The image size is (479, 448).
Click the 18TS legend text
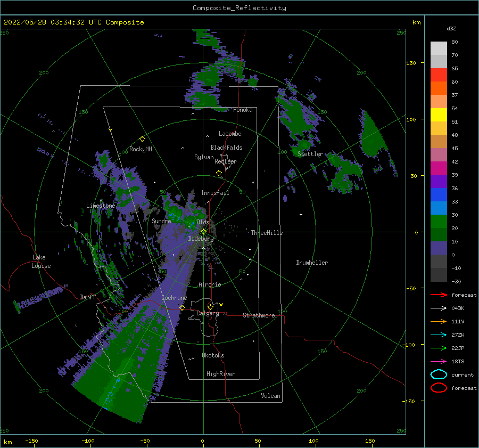click(x=458, y=362)
